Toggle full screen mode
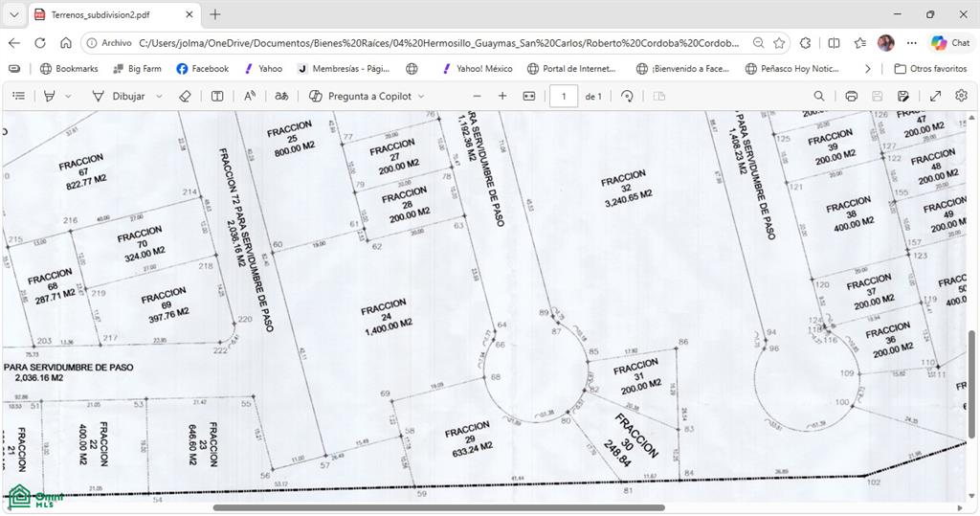Screen dimensions: 980x516 pos(936,97)
